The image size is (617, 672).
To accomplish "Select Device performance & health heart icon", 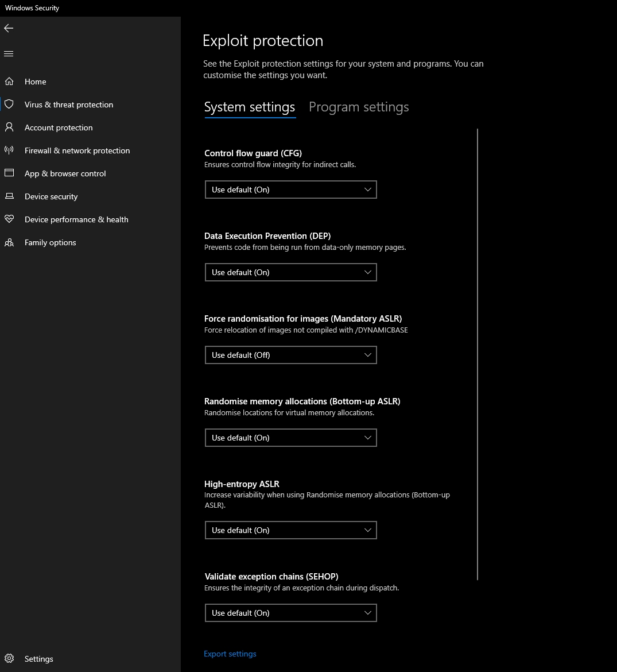I will (9, 219).
